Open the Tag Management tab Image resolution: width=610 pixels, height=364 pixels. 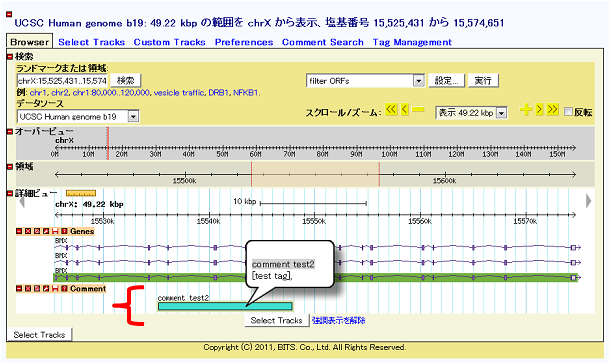(x=412, y=42)
